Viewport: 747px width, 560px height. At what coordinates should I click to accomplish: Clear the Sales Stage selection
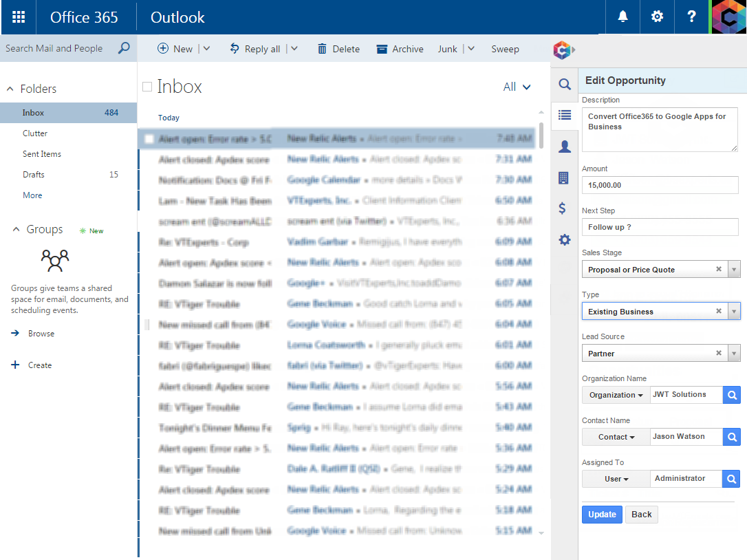tap(719, 269)
